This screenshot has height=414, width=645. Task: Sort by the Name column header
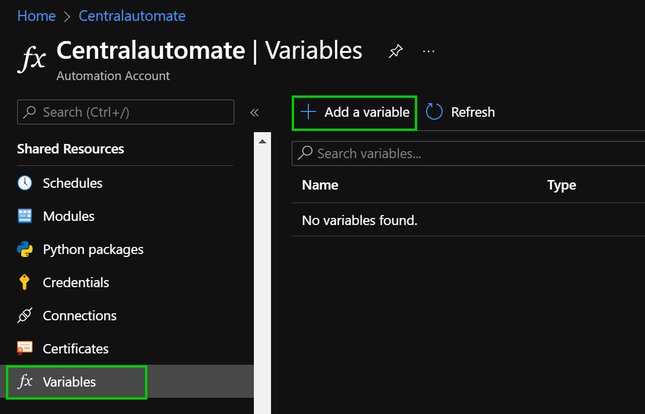(320, 185)
